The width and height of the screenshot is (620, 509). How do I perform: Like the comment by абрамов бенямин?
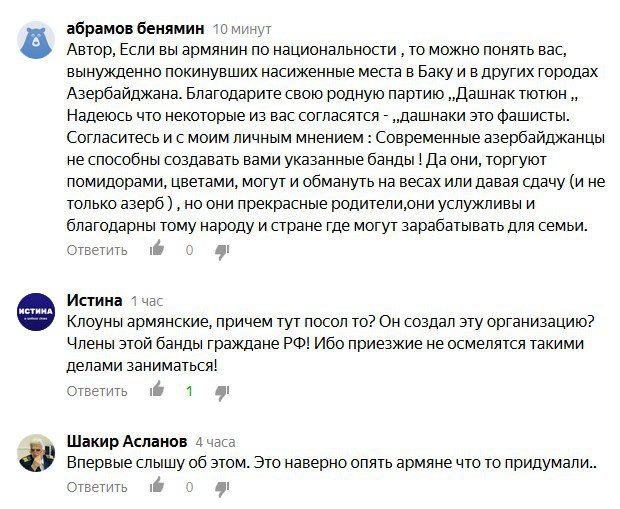coord(157,250)
